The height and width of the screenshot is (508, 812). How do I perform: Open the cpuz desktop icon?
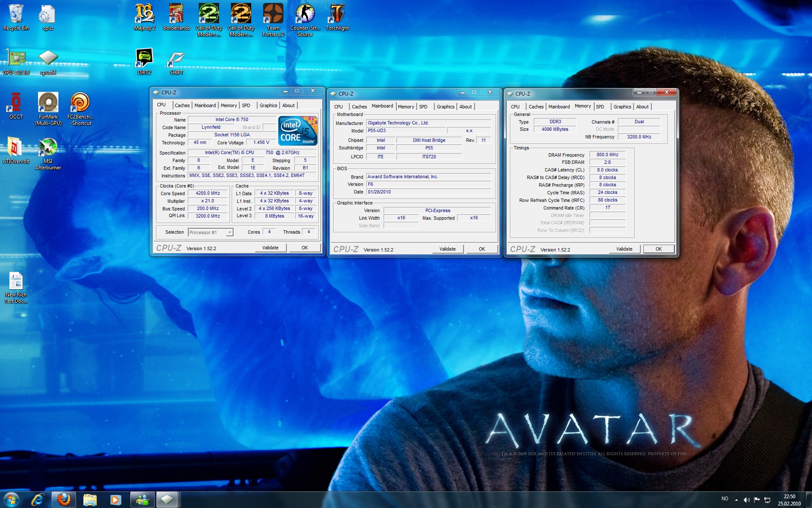[47, 17]
